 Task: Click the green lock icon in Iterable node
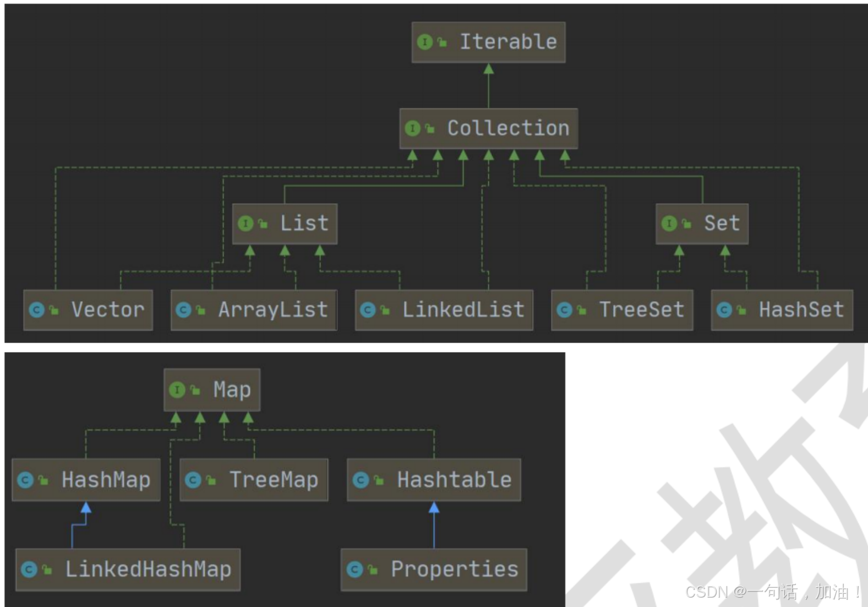coord(441,42)
